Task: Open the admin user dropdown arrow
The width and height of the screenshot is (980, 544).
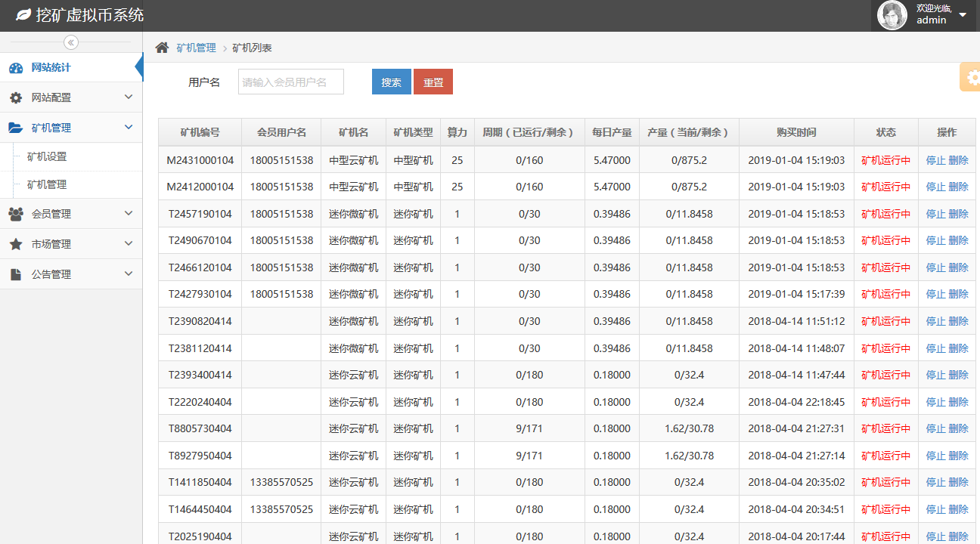Action: pyautogui.click(x=963, y=15)
